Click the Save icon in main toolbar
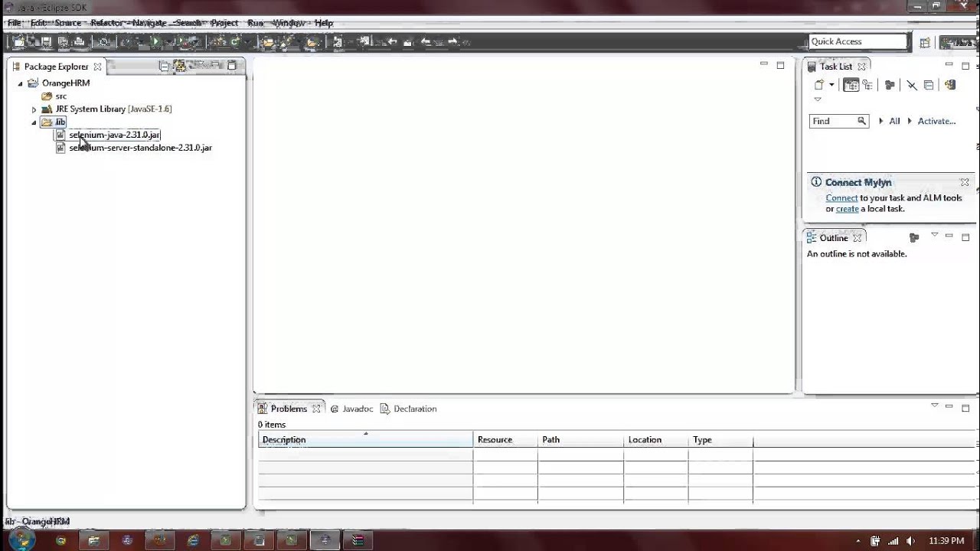This screenshot has width=980, height=551. 46,42
